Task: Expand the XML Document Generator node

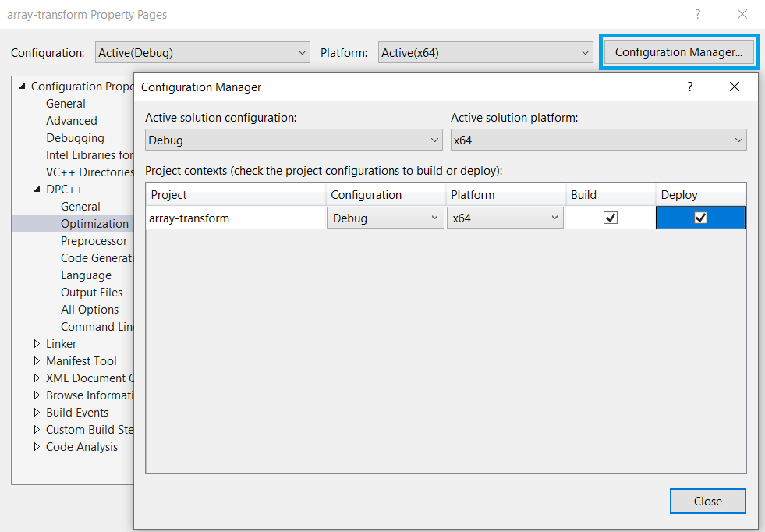Action: click(x=36, y=378)
